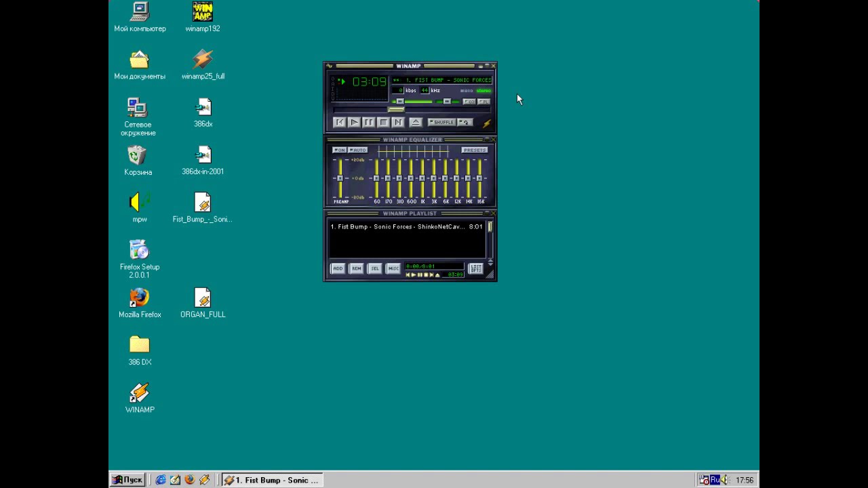Go to previous track in Winamp

tap(339, 122)
